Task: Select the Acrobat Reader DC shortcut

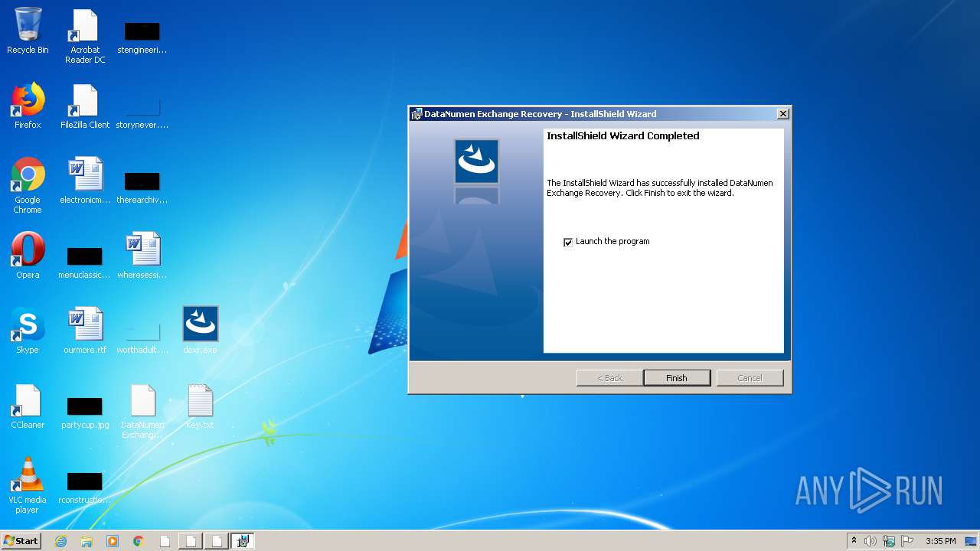Action: coord(85,36)
